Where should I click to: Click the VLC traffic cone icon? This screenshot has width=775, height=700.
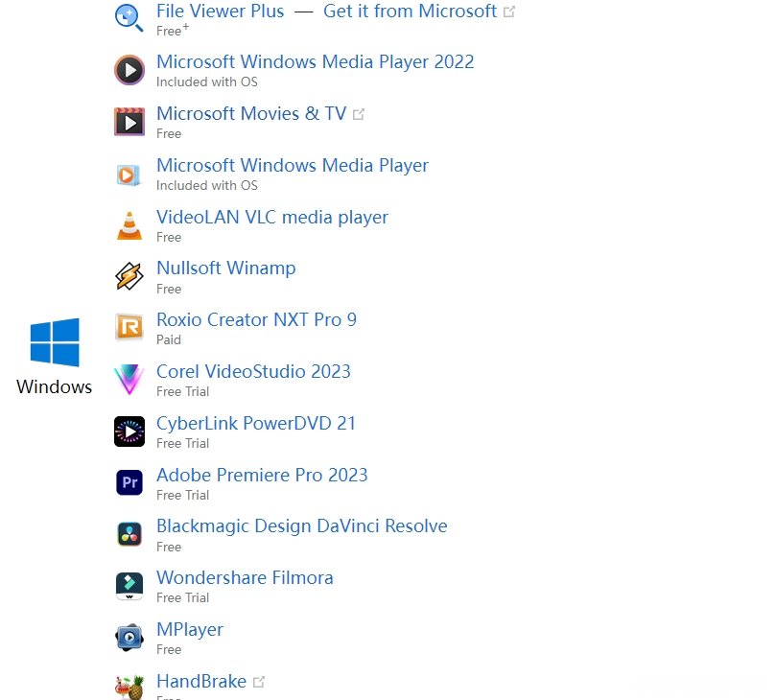(x=129, y=225)
